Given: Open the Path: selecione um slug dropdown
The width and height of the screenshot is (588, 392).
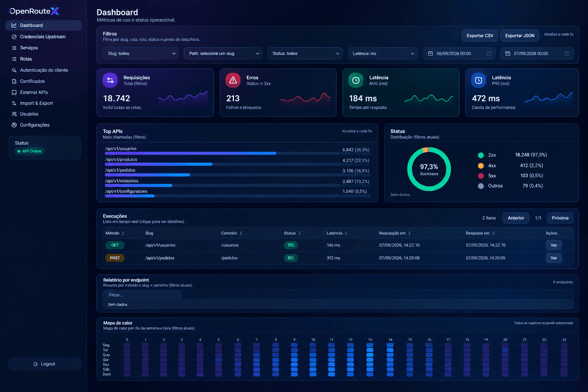Looking at the screenshot, I should coord(223,54).
